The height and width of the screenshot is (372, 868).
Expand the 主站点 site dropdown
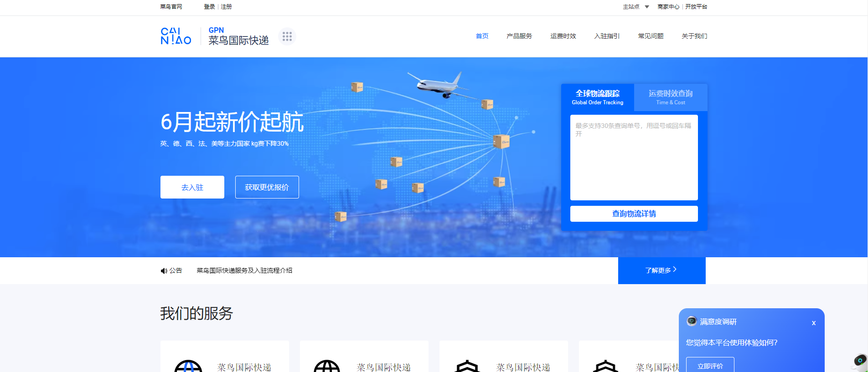tap(636, 7)
